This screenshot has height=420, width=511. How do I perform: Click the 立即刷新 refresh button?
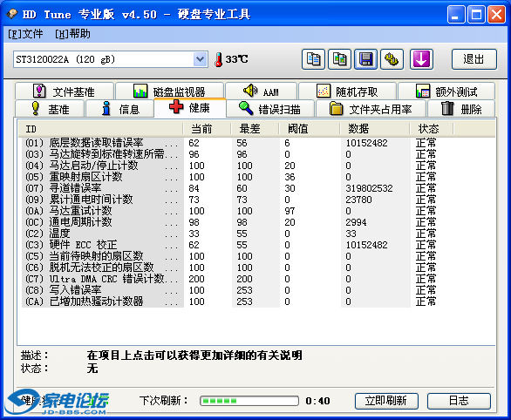point(386,401)
